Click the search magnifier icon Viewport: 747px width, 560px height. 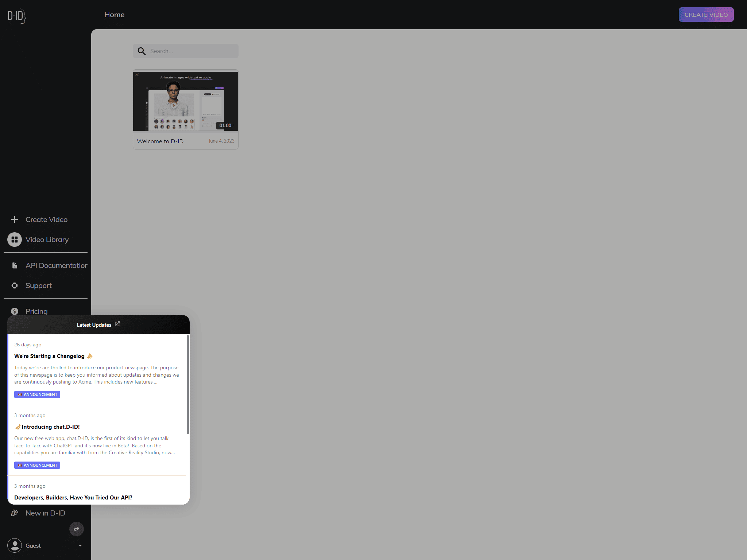(x=142, y=51)
